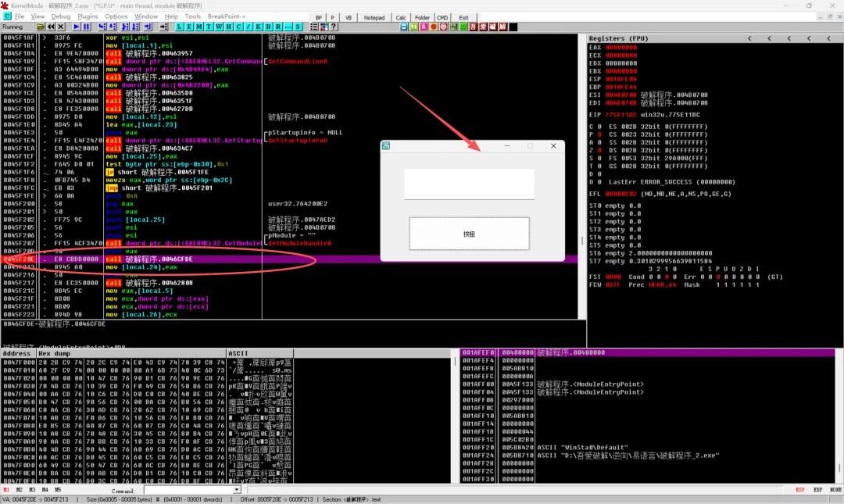This screenshot has height=504, width=844.
Task: Open debugging options list icon
Action: point(314,27)
